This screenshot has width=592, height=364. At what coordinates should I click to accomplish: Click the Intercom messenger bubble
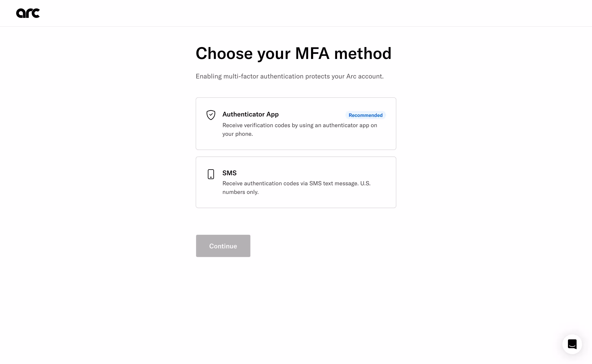(x=572, y=344)
